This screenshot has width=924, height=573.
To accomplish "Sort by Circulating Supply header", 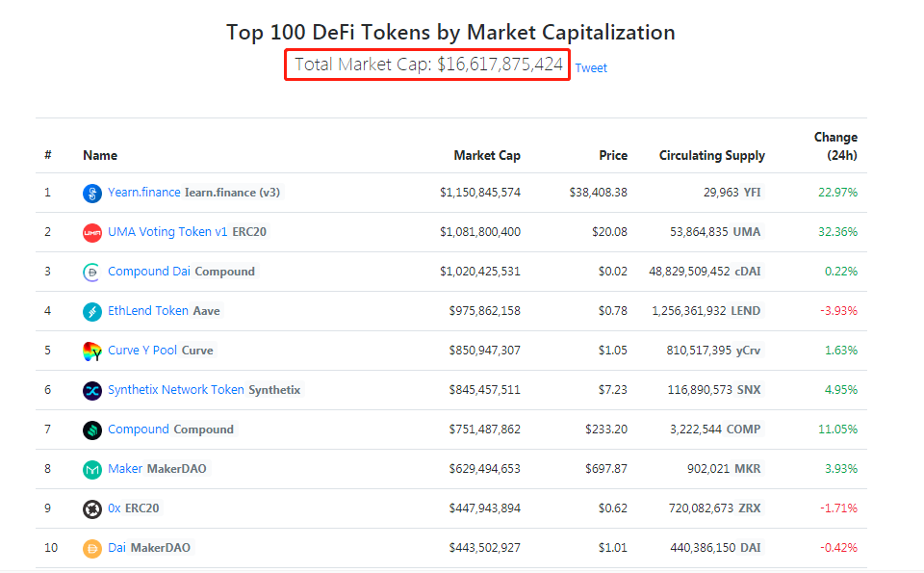I will tap(711, 155).
